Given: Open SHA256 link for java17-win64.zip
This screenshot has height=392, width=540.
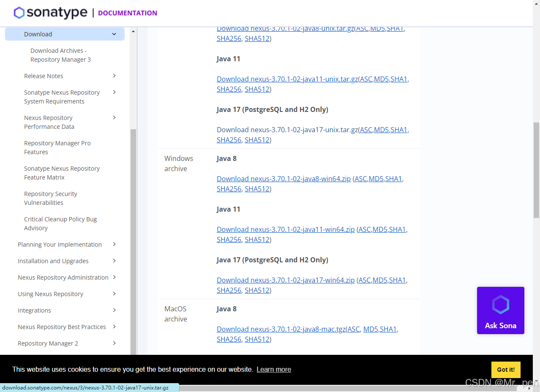Looking at the screenshot, I should click(x=229, y=290).
